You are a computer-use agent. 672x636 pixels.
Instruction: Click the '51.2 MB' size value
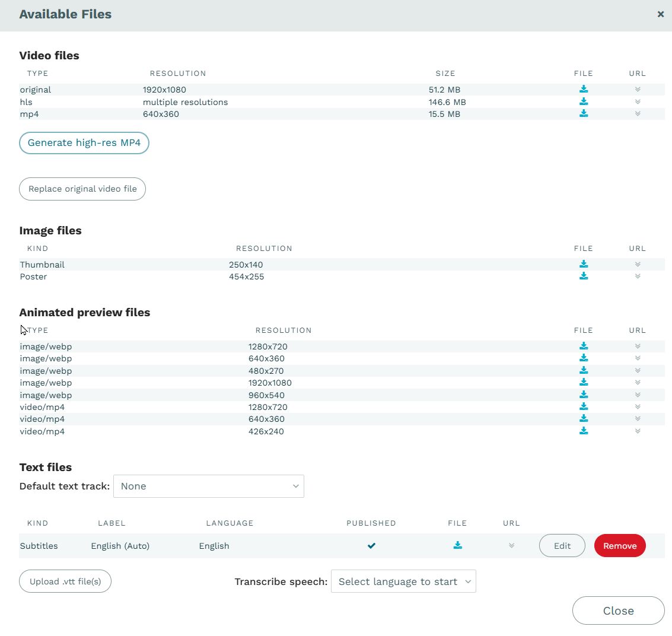[x=444, y=90]
